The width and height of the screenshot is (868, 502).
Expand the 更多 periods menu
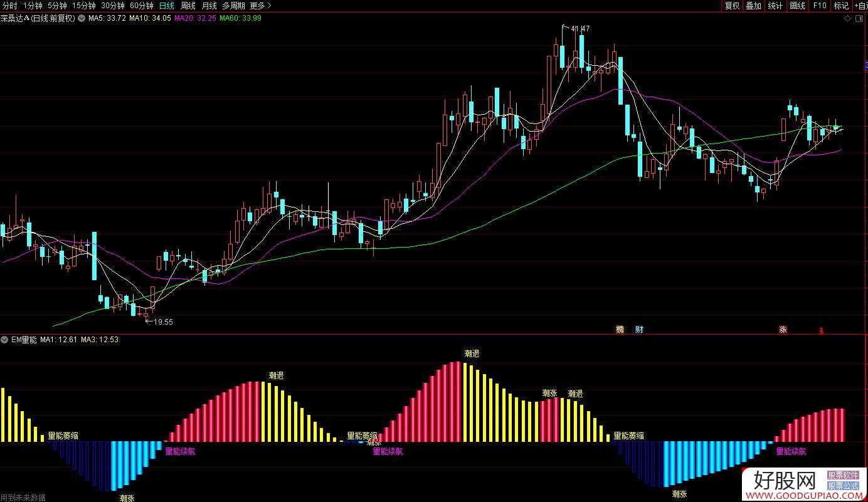click(260, 6)
